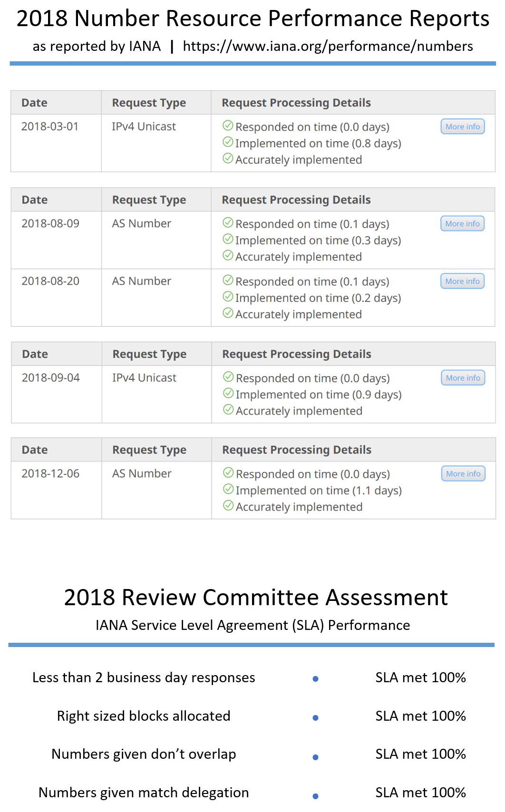Click check icon beside "Implemented on time (0.3 days)"
Viewport: 505px width, 812px height.
tap(228, 239)
